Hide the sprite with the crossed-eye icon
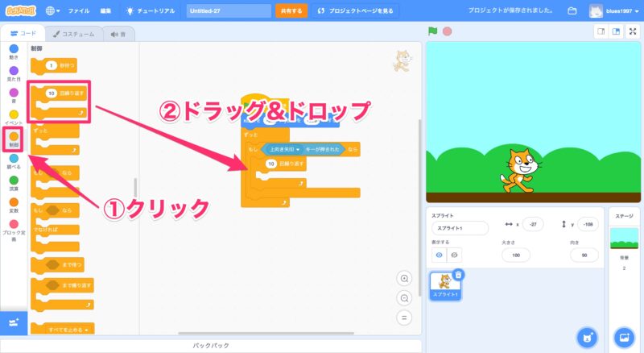Screen dimensions: 644x353 [454, 255]
